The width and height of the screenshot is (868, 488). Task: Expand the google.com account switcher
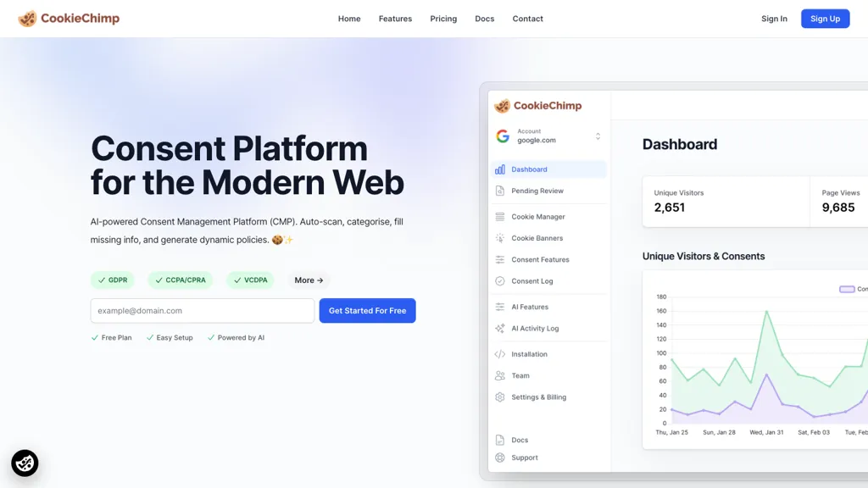(x=598, y=136)
